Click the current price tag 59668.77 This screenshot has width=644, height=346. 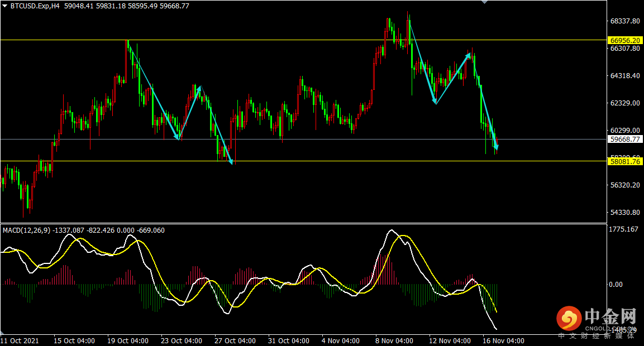click(x=624, y=140)
